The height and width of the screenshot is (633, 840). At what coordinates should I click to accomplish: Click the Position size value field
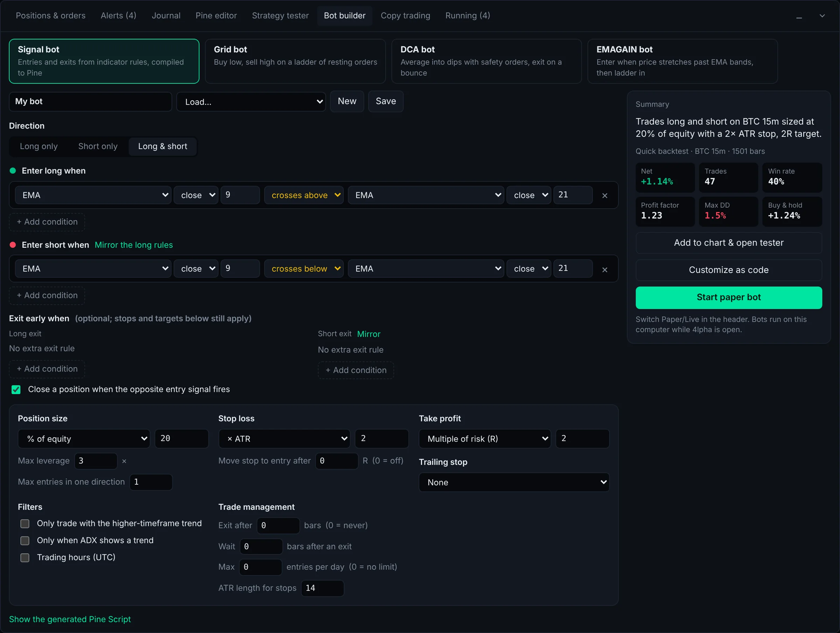coord(182,438)
